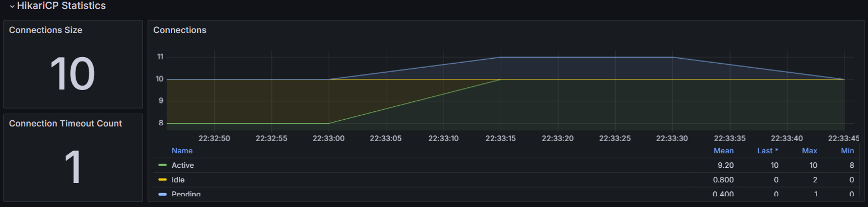Click the 22:33:00 time axis label

(329, 138)
